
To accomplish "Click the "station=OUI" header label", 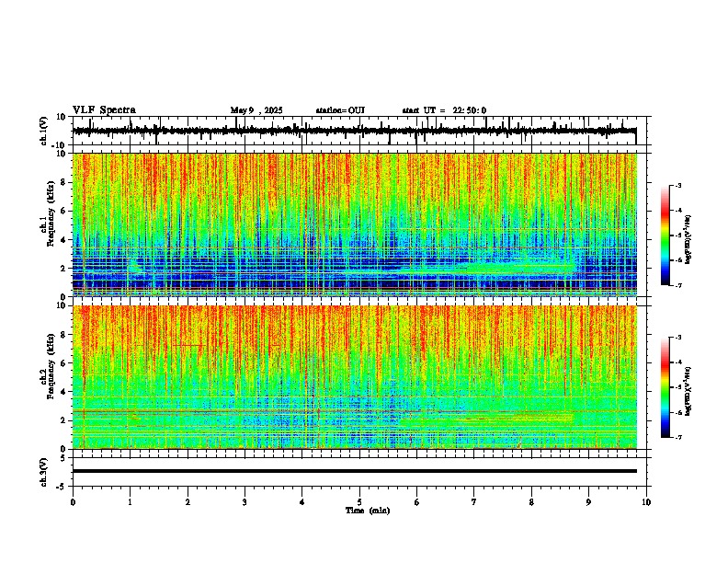I will point(340,110).
